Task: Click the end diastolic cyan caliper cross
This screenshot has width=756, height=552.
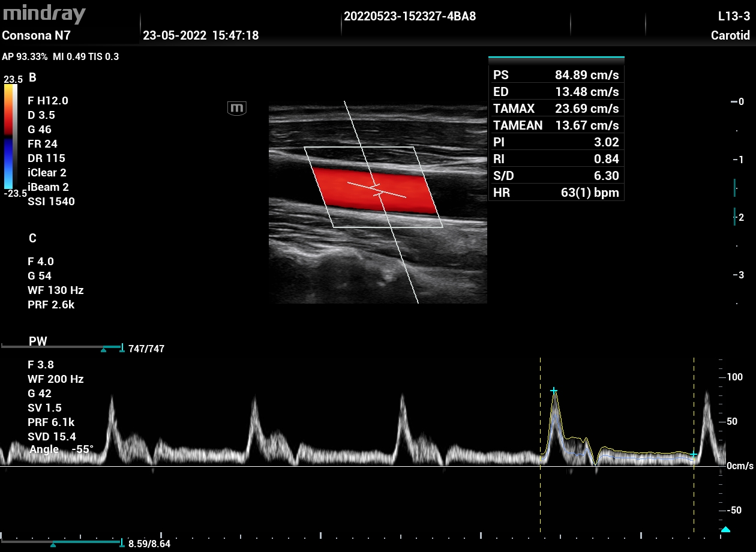Action: pyautogui.click(x=694, y=455)
